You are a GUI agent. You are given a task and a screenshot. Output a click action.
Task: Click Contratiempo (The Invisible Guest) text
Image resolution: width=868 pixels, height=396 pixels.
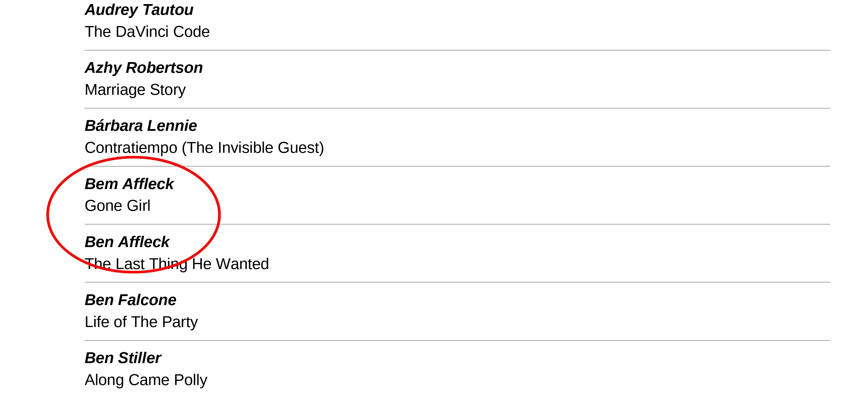tap(204, 148)
